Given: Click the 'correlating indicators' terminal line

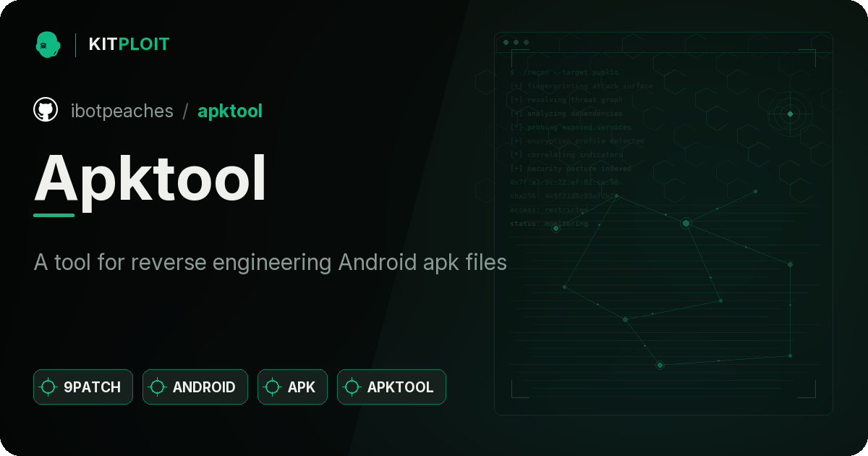Looking at the screenshot, I should 566,155.
